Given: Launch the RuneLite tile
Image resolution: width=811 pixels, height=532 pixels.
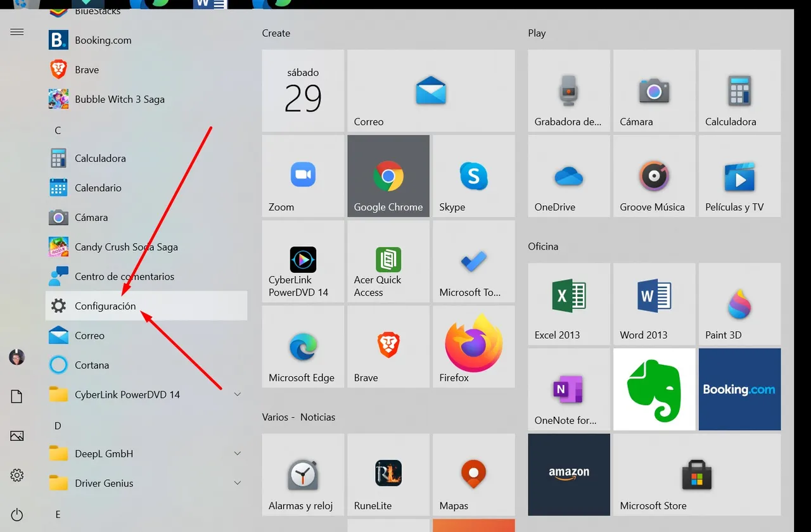Looking at the screenshot, I should click(x=388, y=475).
